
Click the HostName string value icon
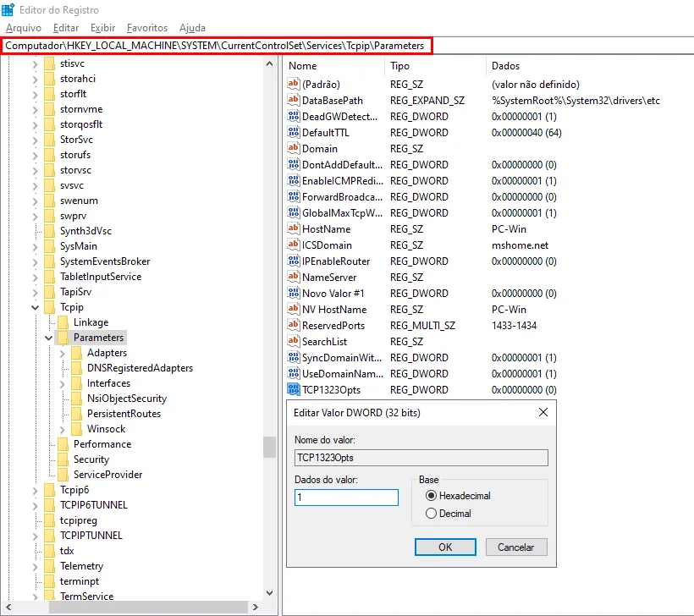pyautogui.click(x=293, y=228)
